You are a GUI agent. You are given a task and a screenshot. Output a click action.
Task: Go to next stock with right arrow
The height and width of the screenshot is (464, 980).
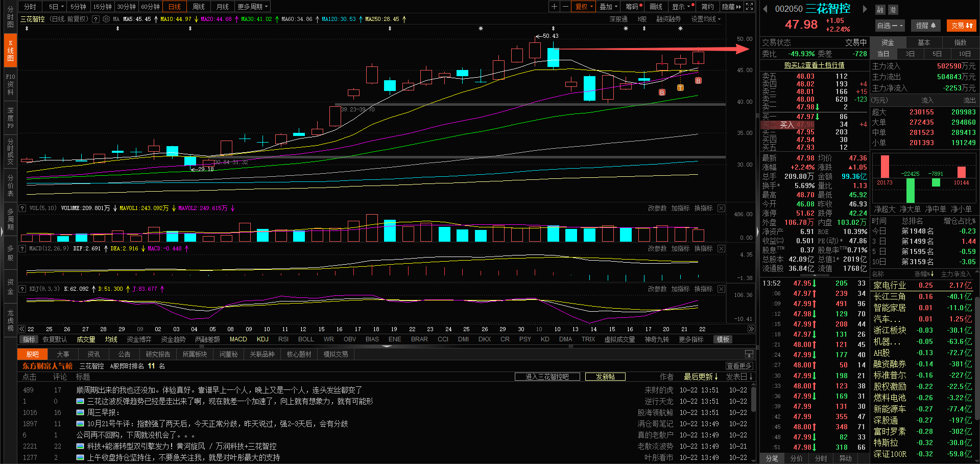[865, 9]
